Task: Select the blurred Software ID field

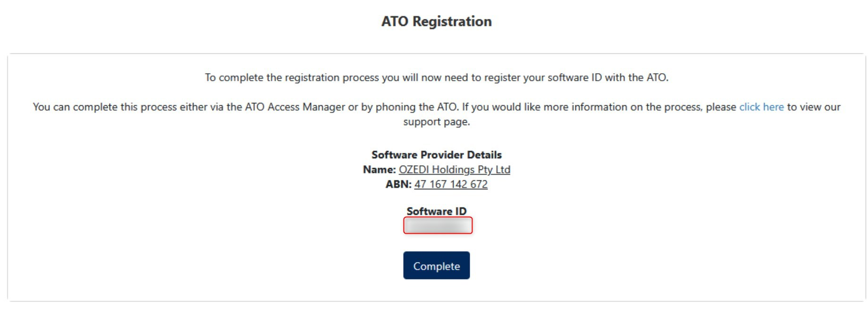Action: [438, 225]
